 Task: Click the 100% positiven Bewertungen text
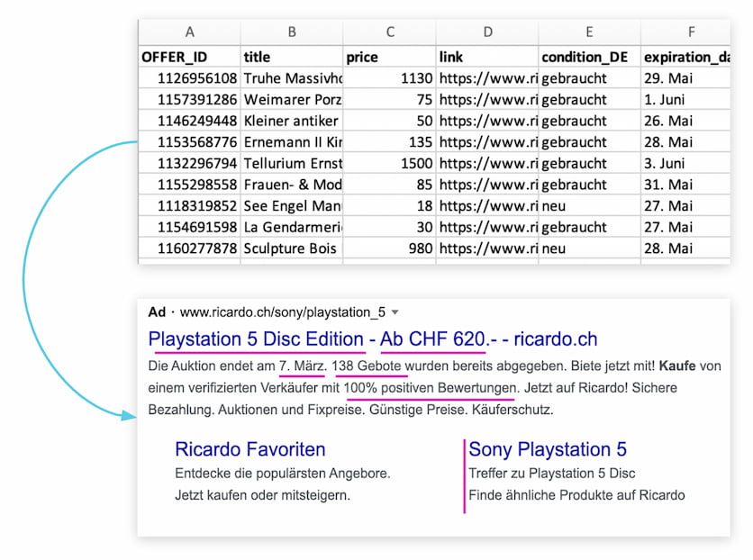point(431,388)
